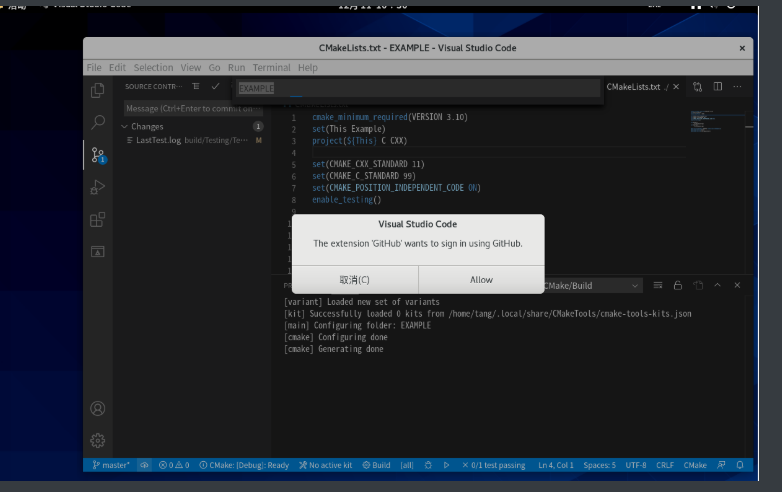The image size is (782, 492).
Task: Open the Extensions view
Action: click(x=98, y=219)
